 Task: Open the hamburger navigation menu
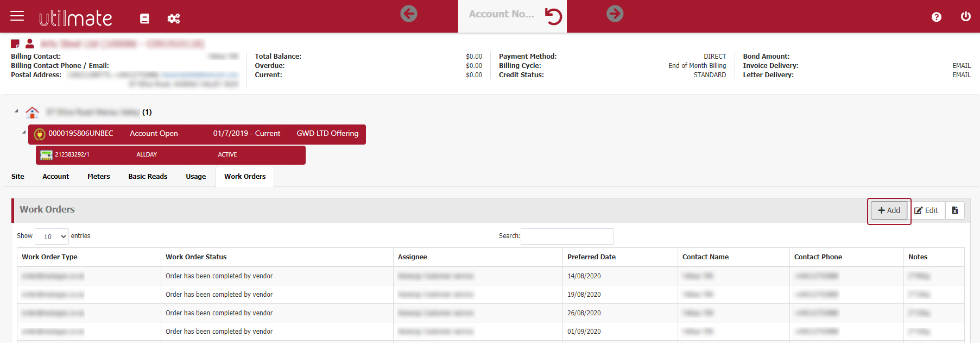click(17, 16)
